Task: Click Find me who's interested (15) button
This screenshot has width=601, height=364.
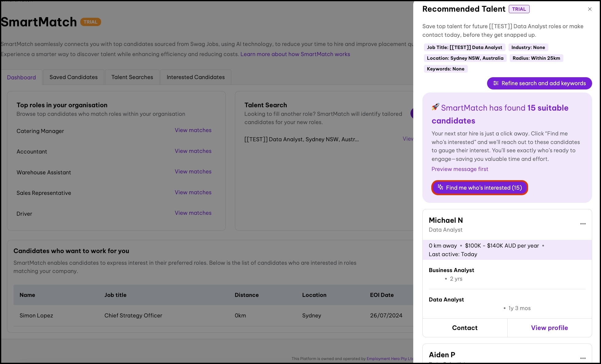Action: point(479,188)
